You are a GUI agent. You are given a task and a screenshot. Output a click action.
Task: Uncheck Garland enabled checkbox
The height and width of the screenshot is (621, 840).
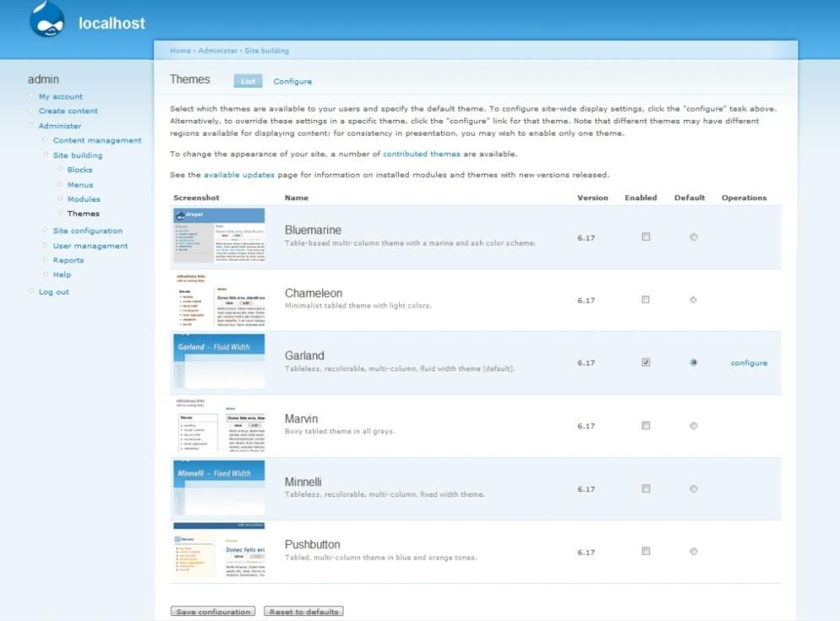(645, 362)
